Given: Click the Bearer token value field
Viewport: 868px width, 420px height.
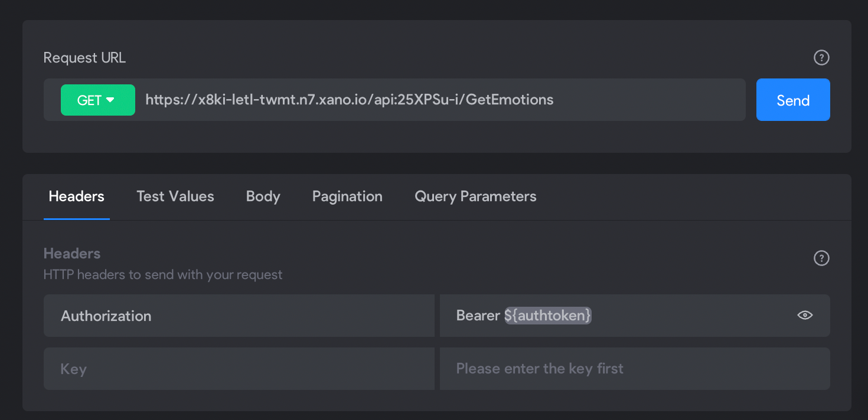Looking at the screenshot, I should tap(635, 316).
